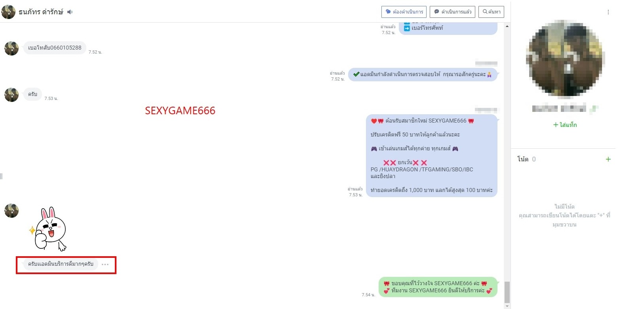Add a note using the green plus icon
Viewport: 644px width, 309px height.
point(608,159)
